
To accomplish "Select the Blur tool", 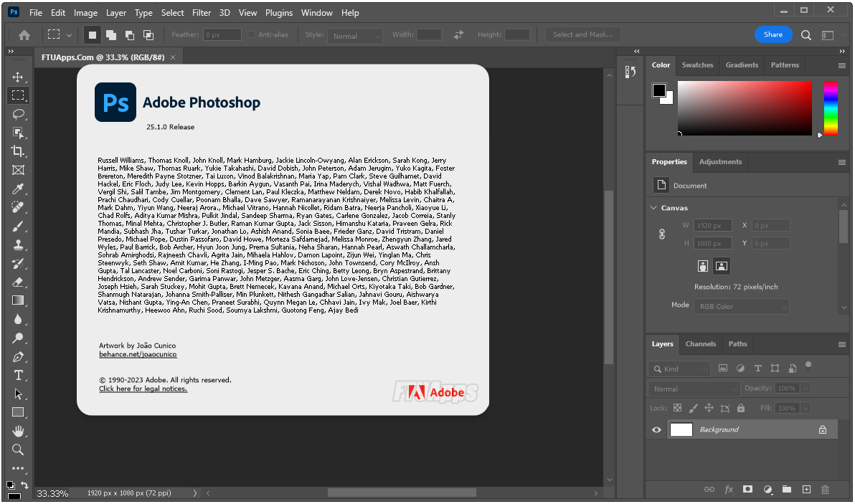I will coord(18,319).
